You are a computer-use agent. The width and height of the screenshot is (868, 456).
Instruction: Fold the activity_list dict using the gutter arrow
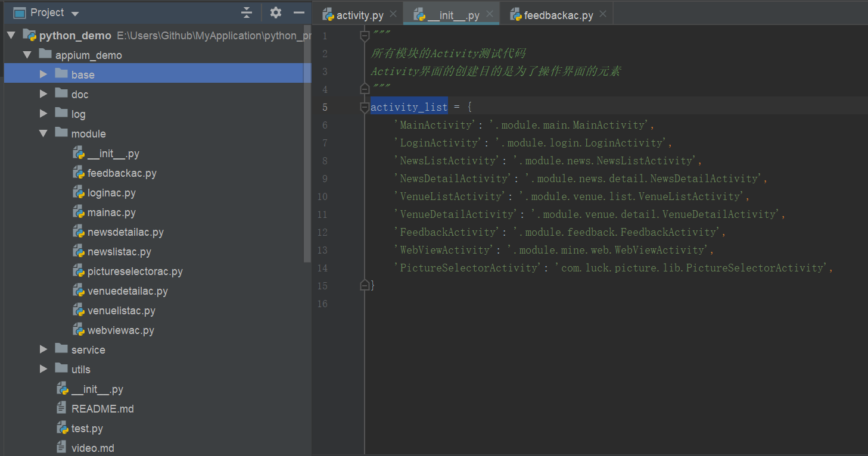(x=363, y=107)
